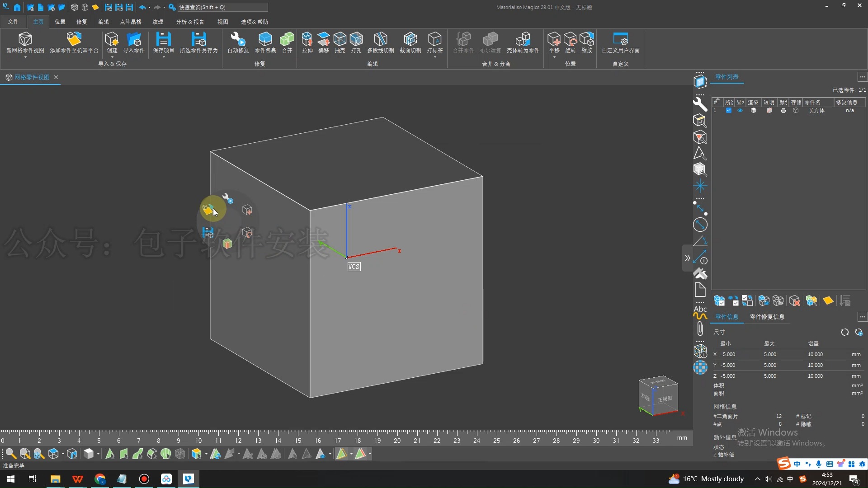Screen dimensions: 868x488
Task: Click the 打孔 perforator tool icon
Action: pos(356,40)
